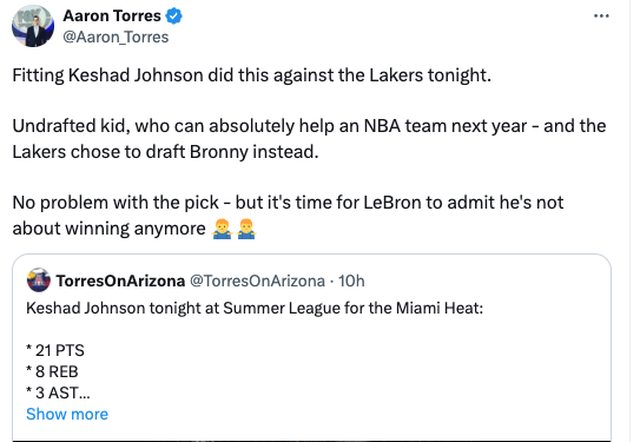Image resolution: width=640 pixels, height=442 pixels.
Task: Click the 'No problem with the pick' paragraph
Action: (x=288, y=202)
